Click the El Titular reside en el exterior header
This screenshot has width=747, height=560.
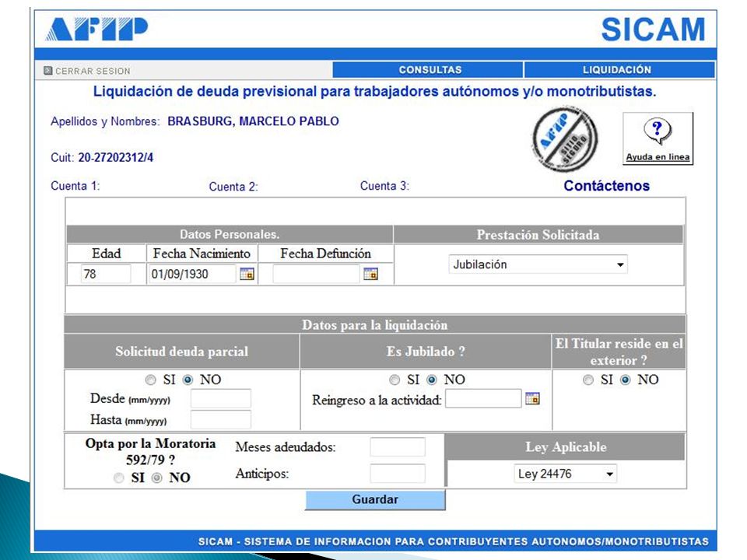[619, 352]
